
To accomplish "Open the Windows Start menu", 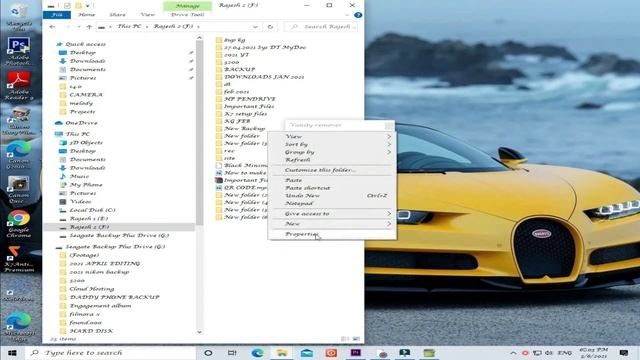I will tap(12, 353).
